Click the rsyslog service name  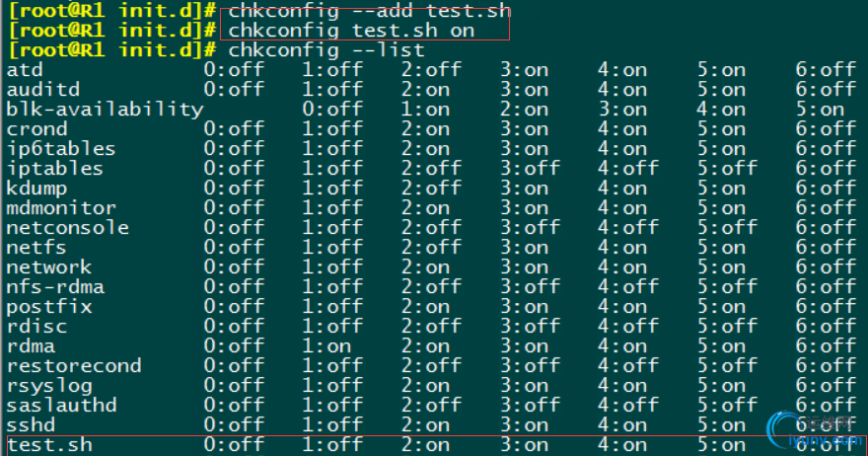[49, 386]
